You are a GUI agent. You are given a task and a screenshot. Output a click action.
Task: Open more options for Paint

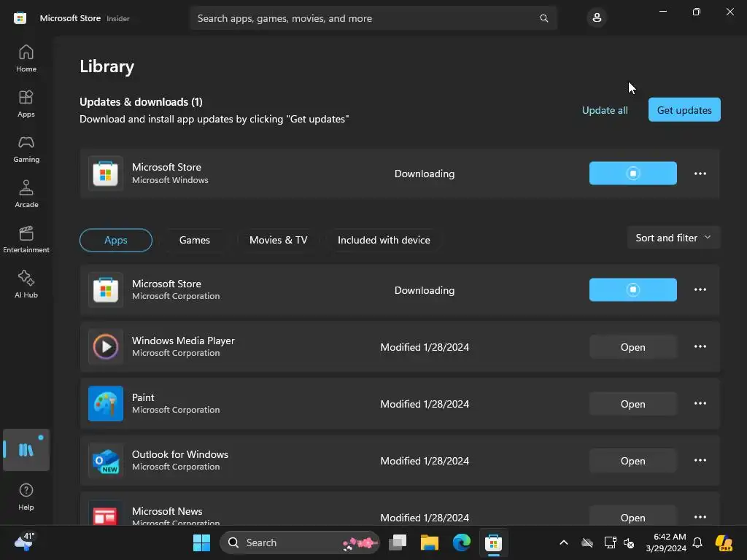(700, 403)
